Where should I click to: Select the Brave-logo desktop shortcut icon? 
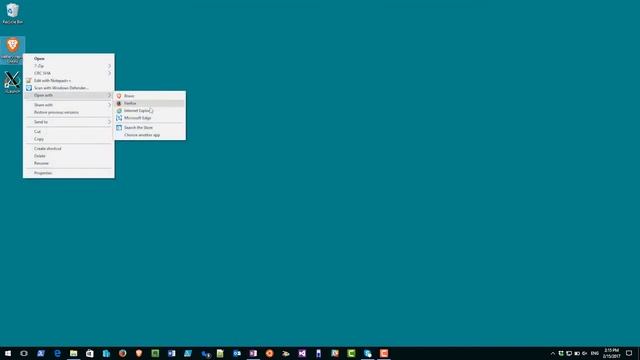(x=13, y=50)
